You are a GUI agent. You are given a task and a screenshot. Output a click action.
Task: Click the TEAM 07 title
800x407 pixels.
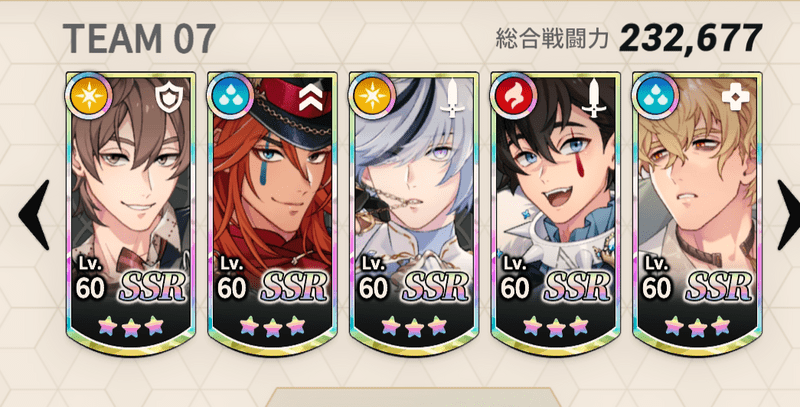tap(139, 39)
